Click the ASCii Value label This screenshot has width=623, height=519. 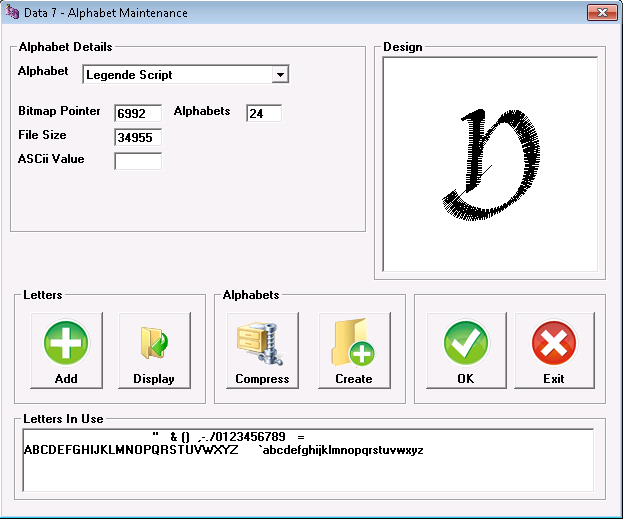51,159
